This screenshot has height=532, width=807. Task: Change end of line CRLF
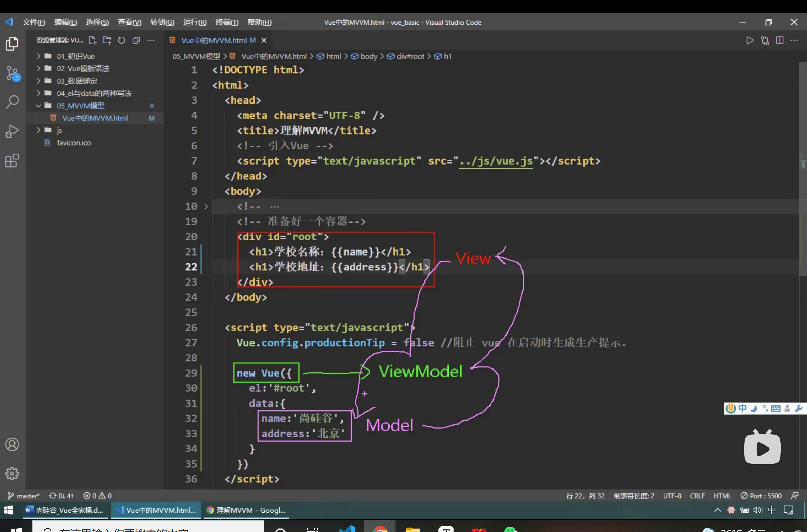(697, 496)
